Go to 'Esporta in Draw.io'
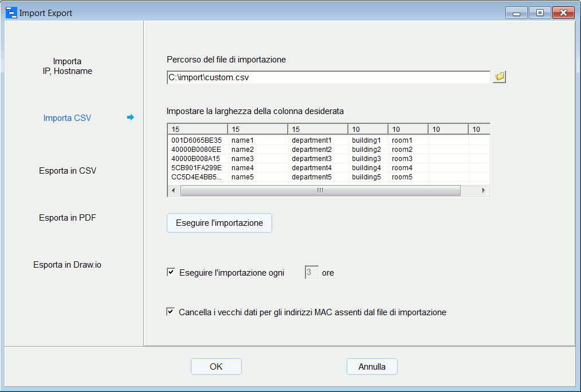581x392 pixels. click(x=67, y=265)
